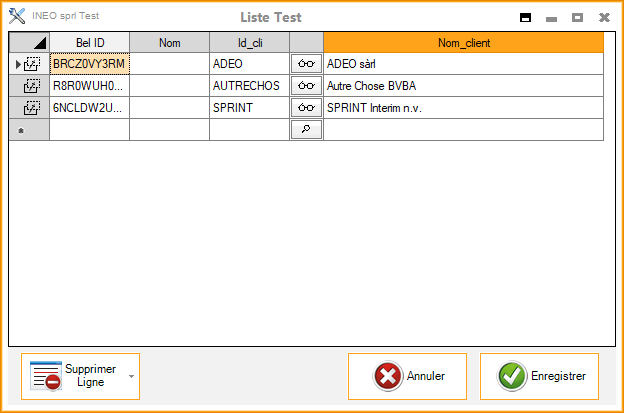
Task: Click the INEO tools icon in the title bar
Action: click(16, 17)
